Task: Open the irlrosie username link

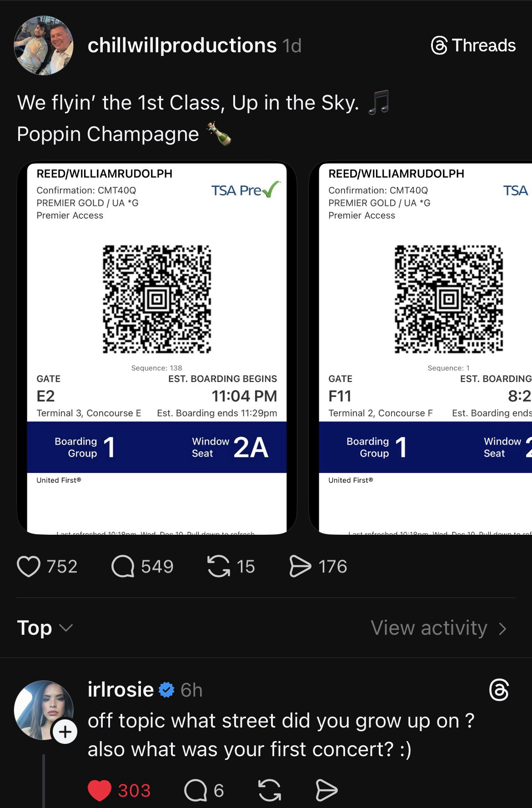Action: coord(120,690)
